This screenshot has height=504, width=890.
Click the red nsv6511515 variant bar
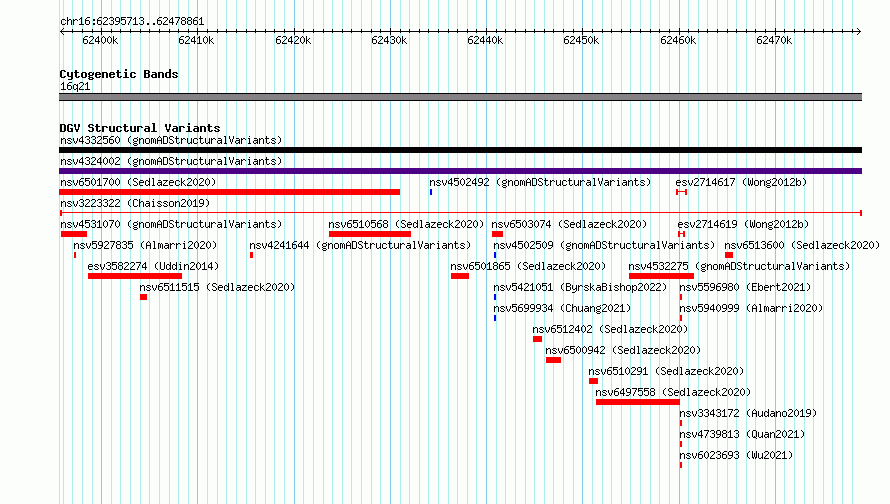click(144, 297)
